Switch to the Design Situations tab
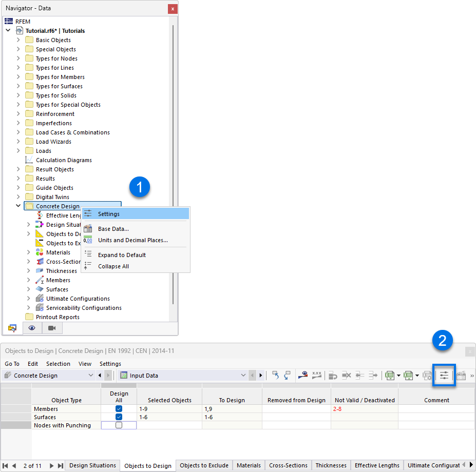 92,465
